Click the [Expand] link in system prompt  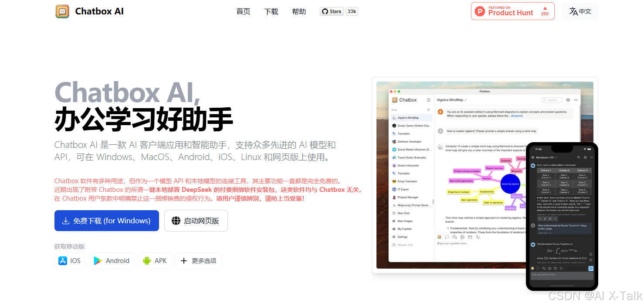coord(517,116)
